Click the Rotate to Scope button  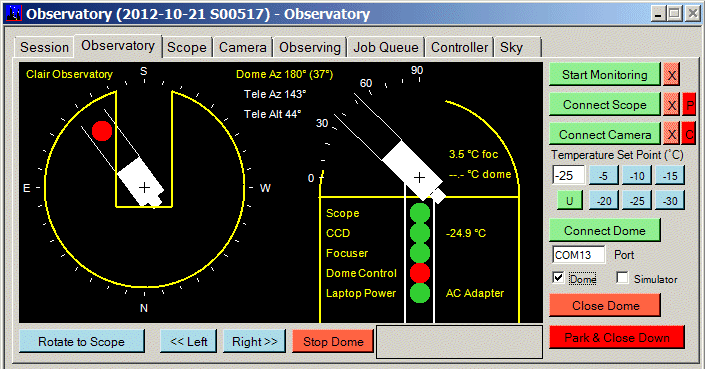click(81, 342)
